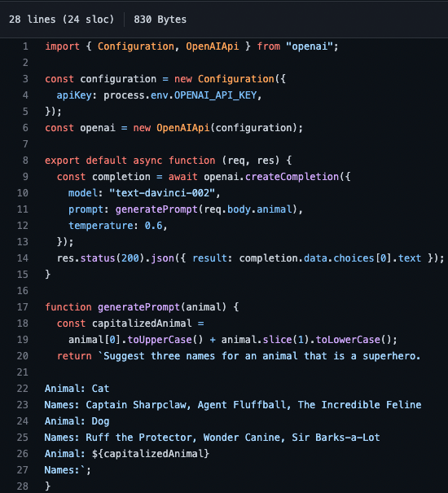Click "Animal: Cat" on line 22

point(77,389)
